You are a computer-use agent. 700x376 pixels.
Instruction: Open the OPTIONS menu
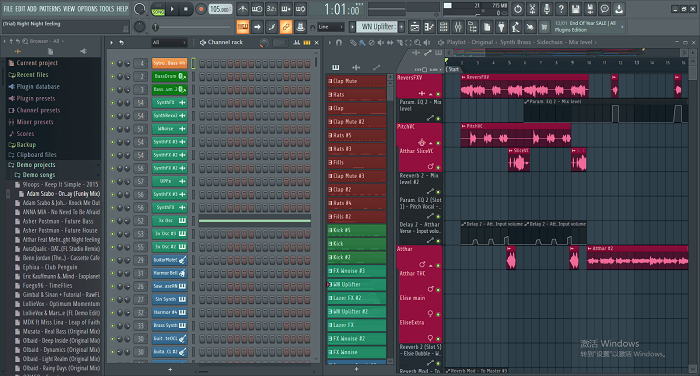pyautogui.click(x=88, y=8)
